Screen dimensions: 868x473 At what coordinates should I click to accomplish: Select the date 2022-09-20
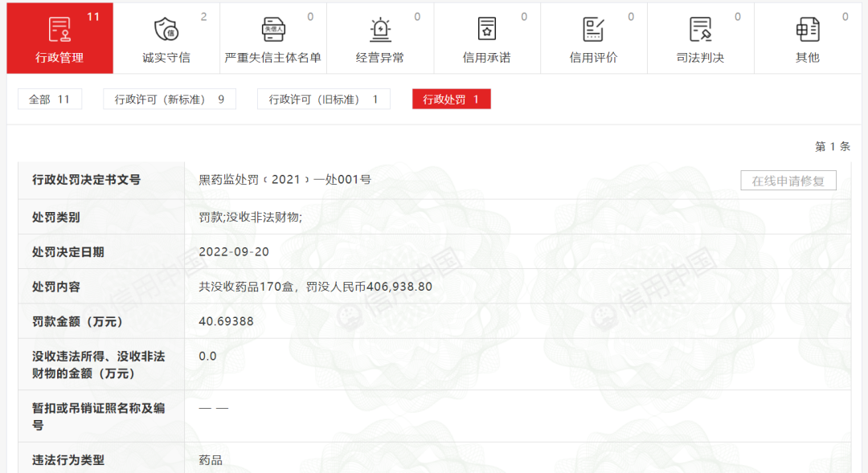pos(234,251)
